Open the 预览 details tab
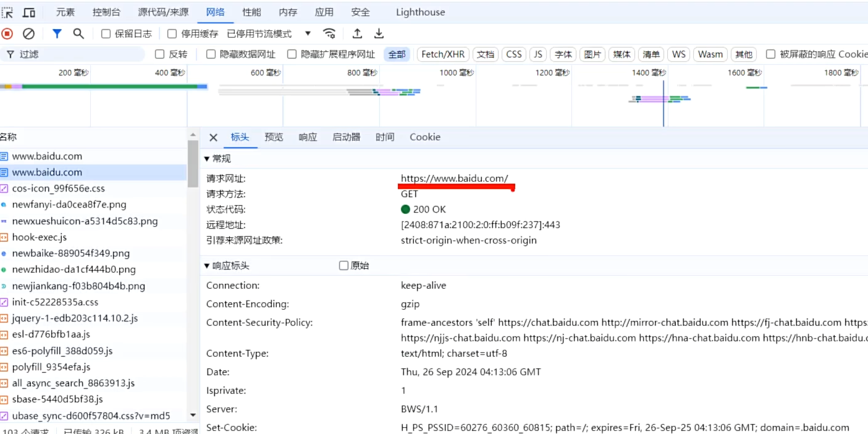The image size is (868, 434). coord(274,137)
